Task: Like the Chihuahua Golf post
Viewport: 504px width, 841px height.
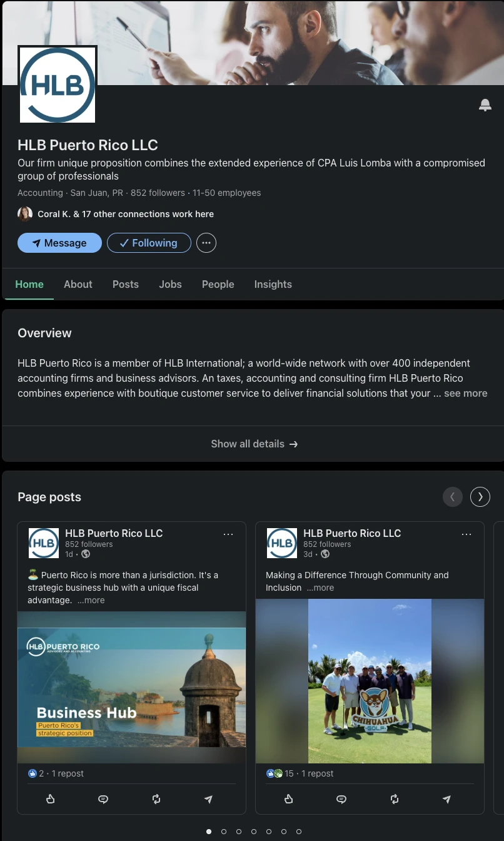Action: [289, 799]
